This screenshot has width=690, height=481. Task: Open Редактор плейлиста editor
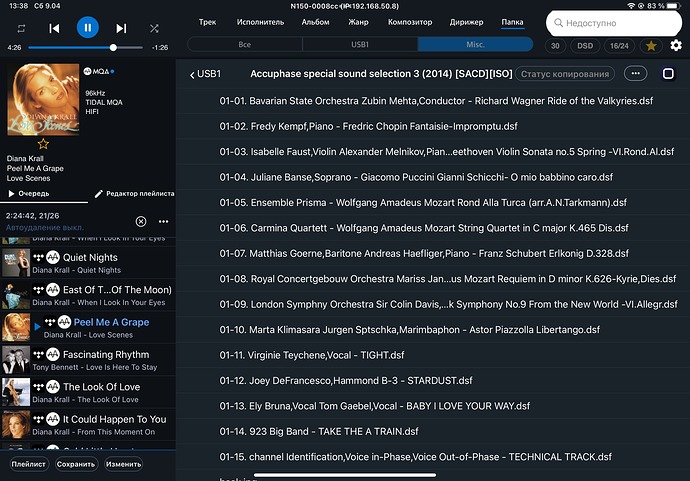[135, 194]
